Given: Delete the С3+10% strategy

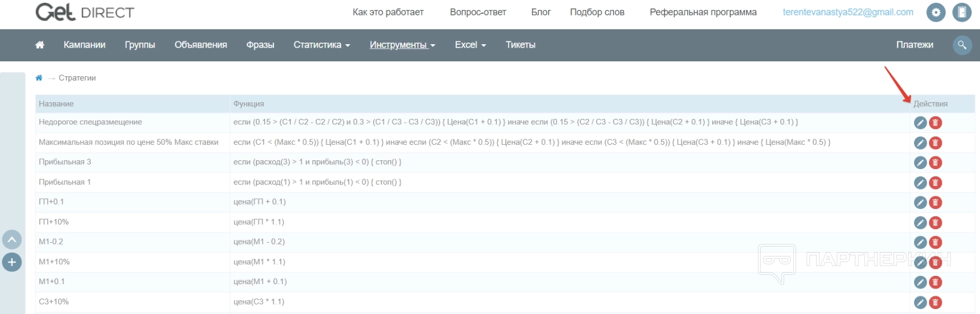Looking at the screenshot, I should click(935, 302).
